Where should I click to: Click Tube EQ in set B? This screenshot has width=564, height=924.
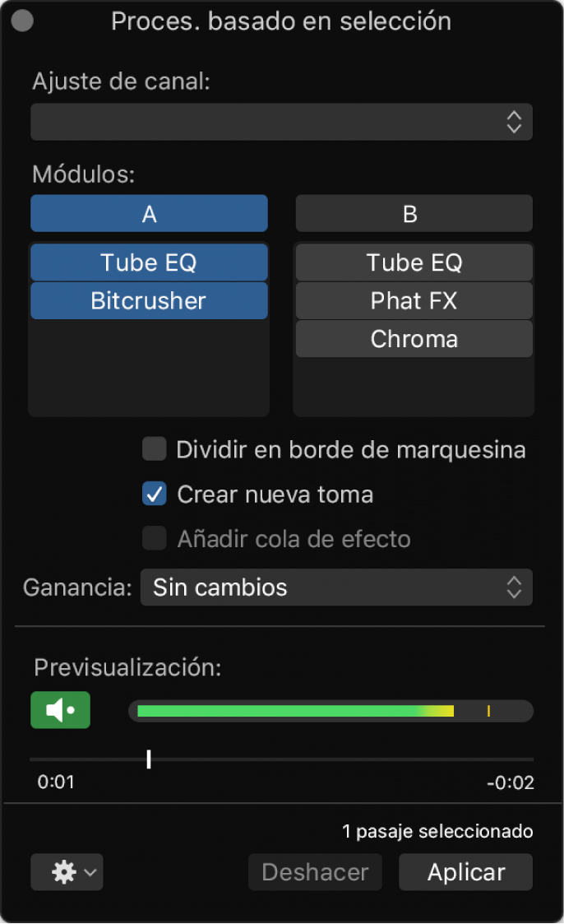click(x=414, y=262)
